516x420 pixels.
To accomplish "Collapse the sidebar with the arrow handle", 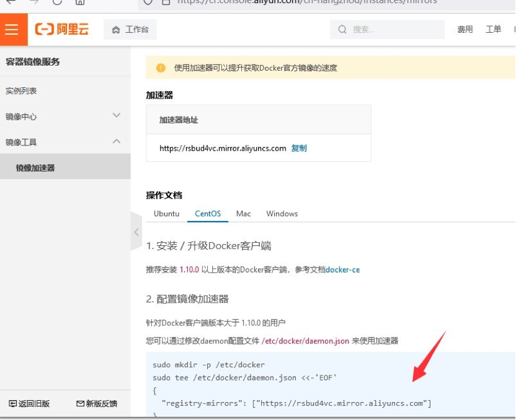I will [136, 232].
